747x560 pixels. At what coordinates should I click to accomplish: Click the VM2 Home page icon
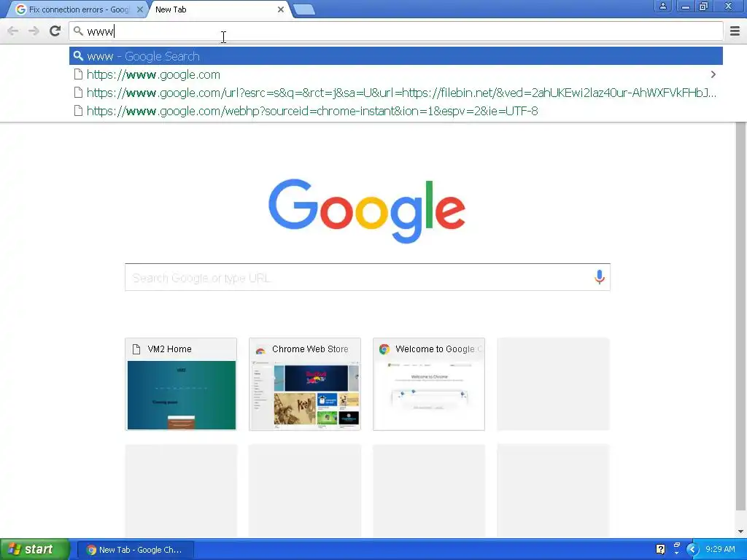pyautogui.click(x=136, y=349)
